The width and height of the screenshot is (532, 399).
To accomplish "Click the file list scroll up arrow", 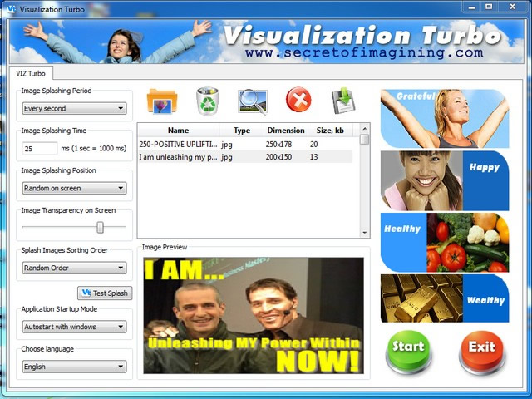I will click(365, 129).
